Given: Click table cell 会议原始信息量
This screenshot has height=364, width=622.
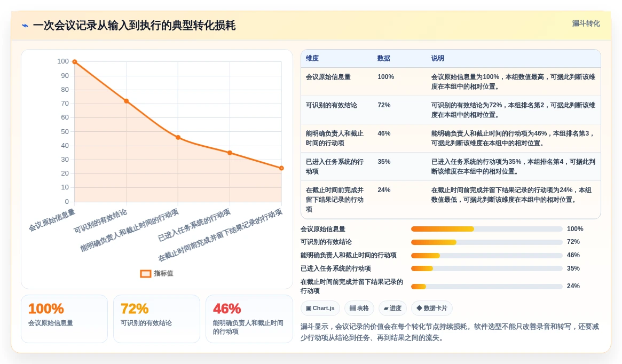Looking at the screenshot, I should [328, 77].
